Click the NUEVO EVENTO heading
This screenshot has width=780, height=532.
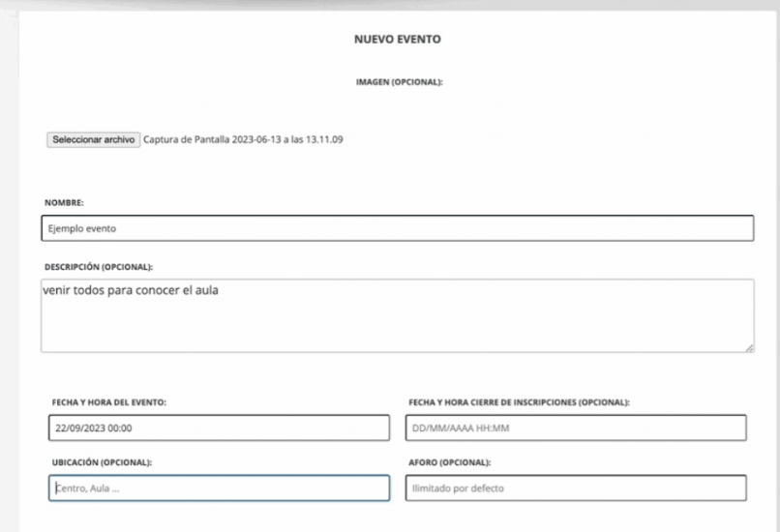coord(400,41)
